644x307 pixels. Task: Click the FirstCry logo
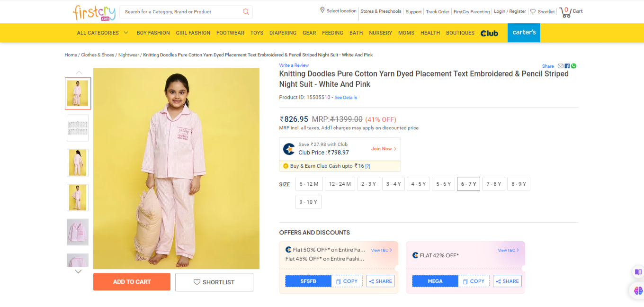point(94,12)
